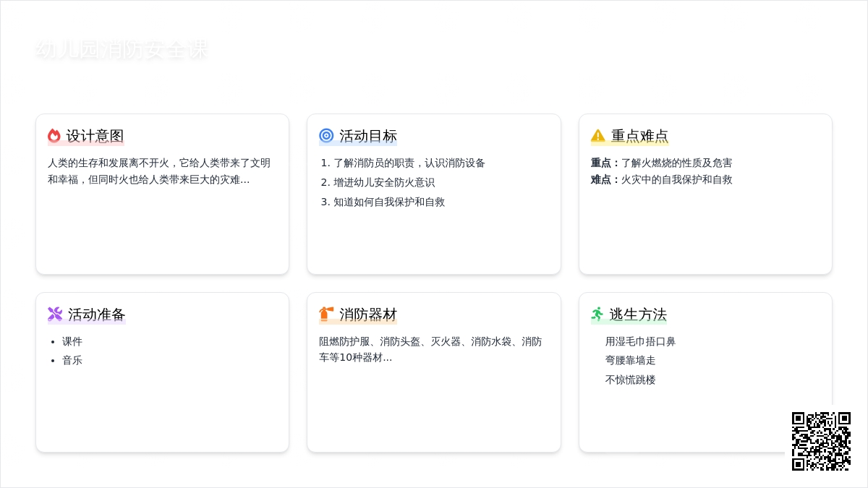Select the 活动目标 heading text
The height and width of the screenshot is (488, 868).
[367, 136]
